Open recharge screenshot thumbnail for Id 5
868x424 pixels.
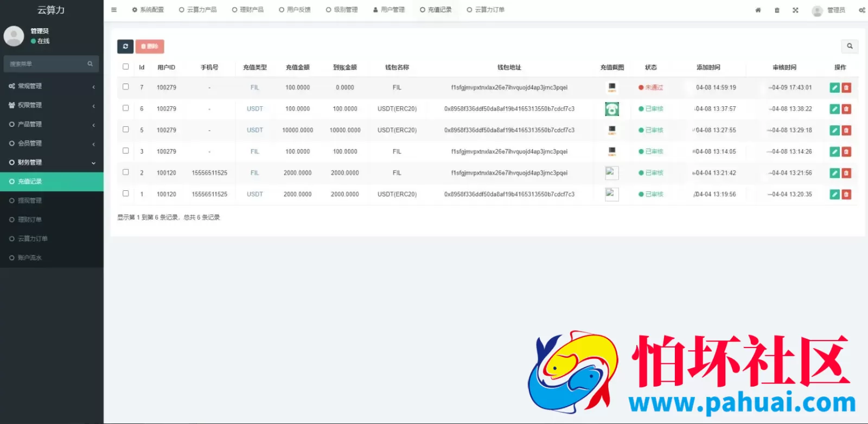(x=612, y=130)
